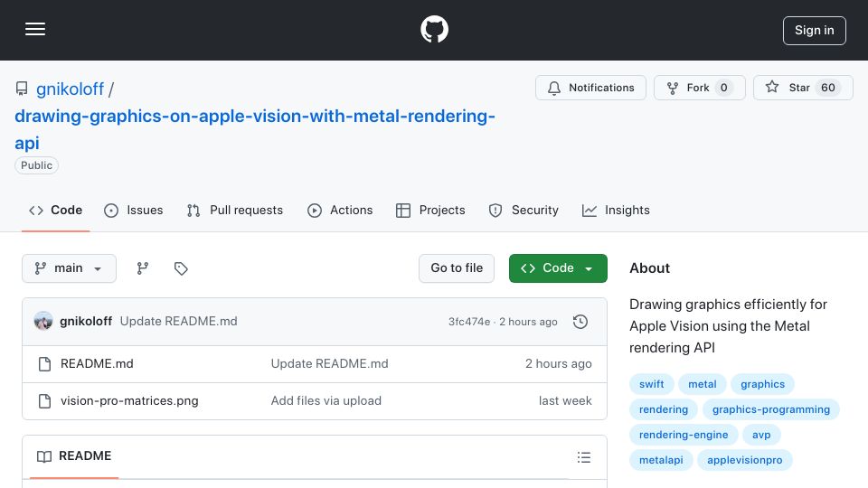The height and width of the screenshot is (488, 868).
Task: Open the README outline list icon
Action: click(x=583, y=457)
